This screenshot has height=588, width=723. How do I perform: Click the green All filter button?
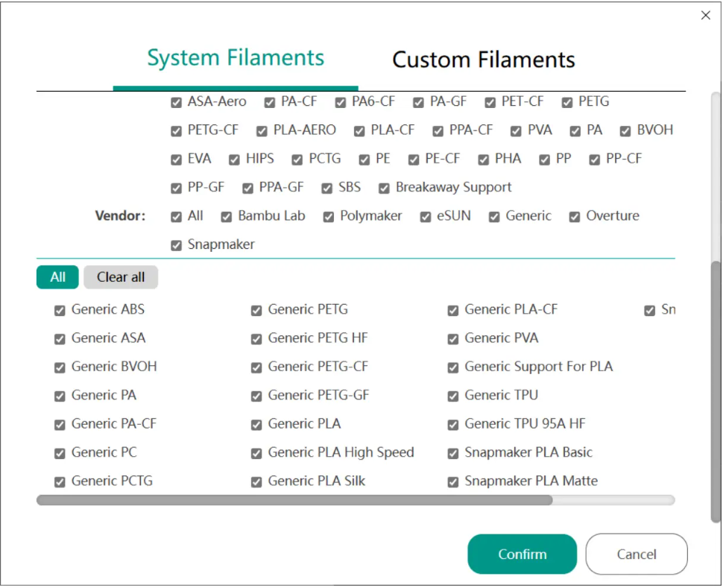point(57,277)
